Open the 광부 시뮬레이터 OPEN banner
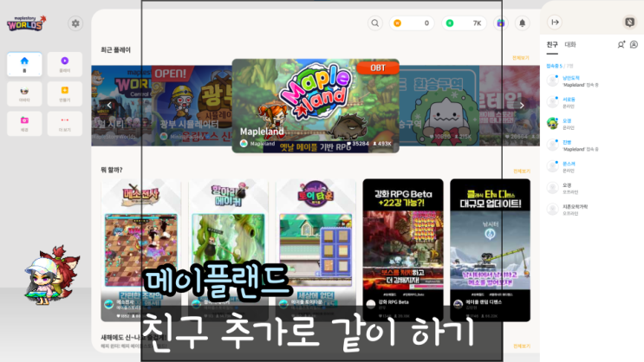 point(192,106)
